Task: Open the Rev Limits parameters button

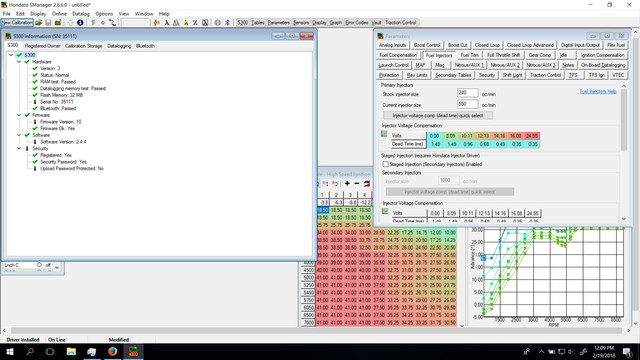Action: [x=417, y=75]
